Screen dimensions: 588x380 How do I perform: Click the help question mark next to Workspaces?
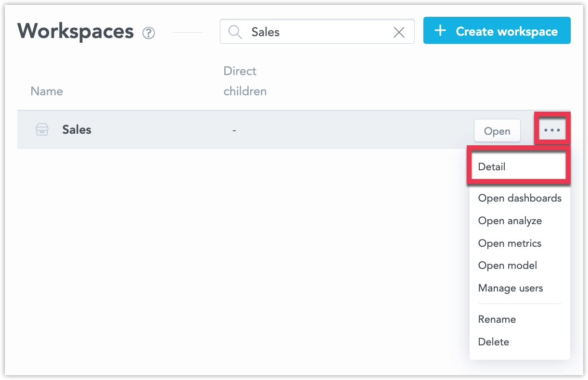[x=149, y=33]
